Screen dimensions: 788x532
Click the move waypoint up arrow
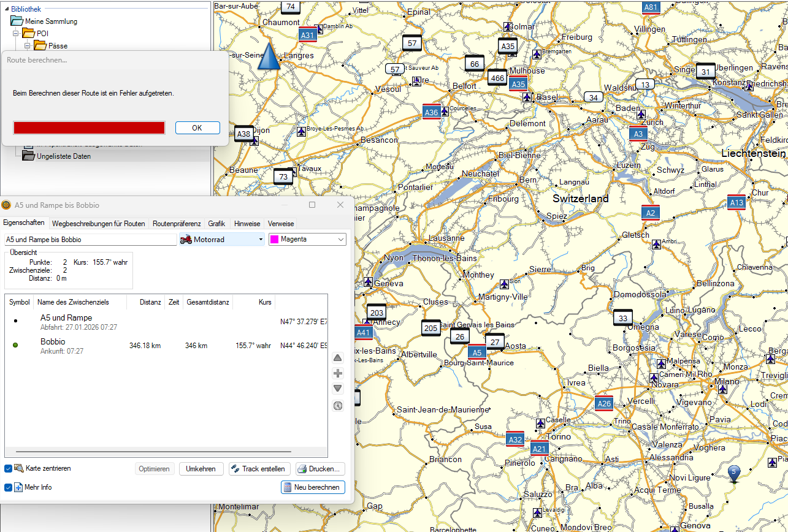338,358
